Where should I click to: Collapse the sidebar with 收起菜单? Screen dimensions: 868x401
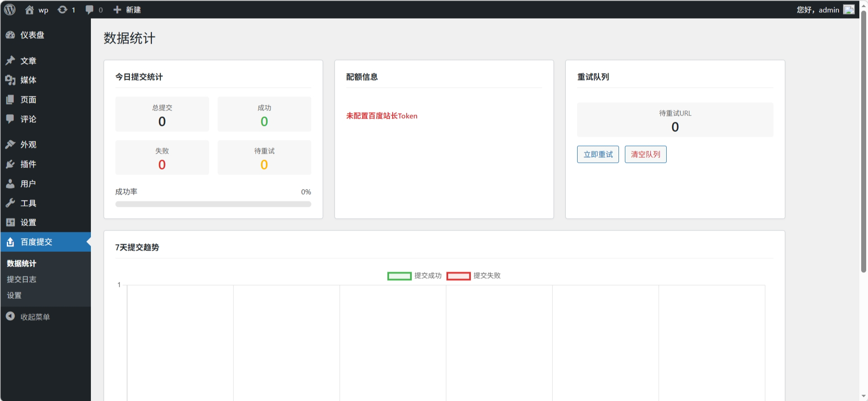tap(35, 317)
